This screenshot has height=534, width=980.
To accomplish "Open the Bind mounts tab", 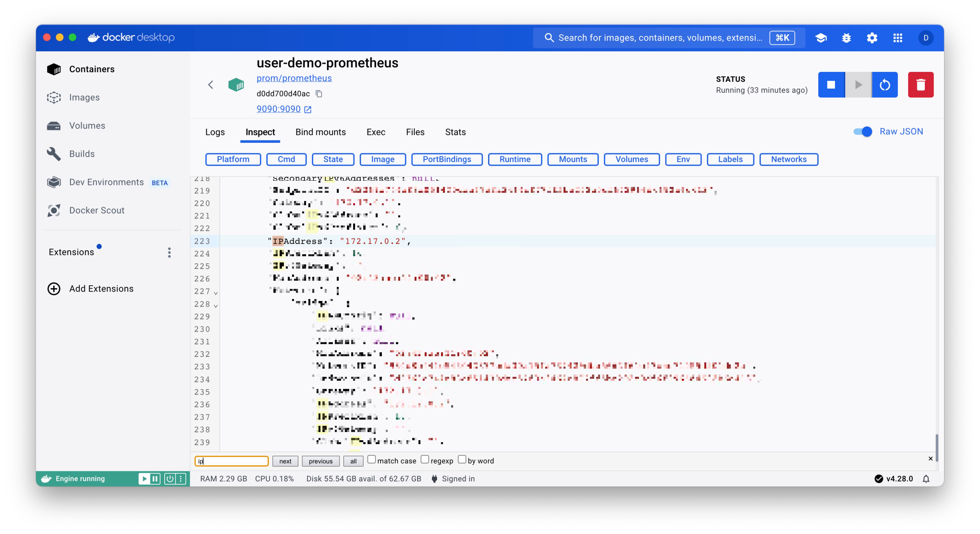I will point(320,132).
